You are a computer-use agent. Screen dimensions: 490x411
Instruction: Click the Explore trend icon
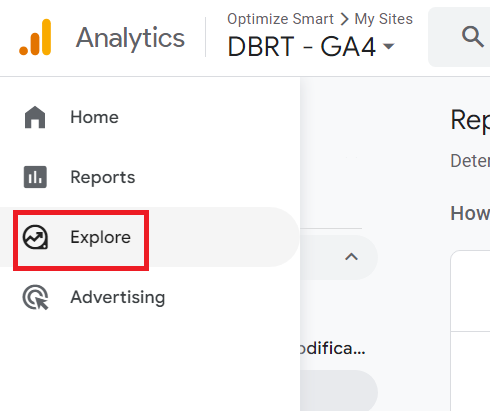point(35,237)
